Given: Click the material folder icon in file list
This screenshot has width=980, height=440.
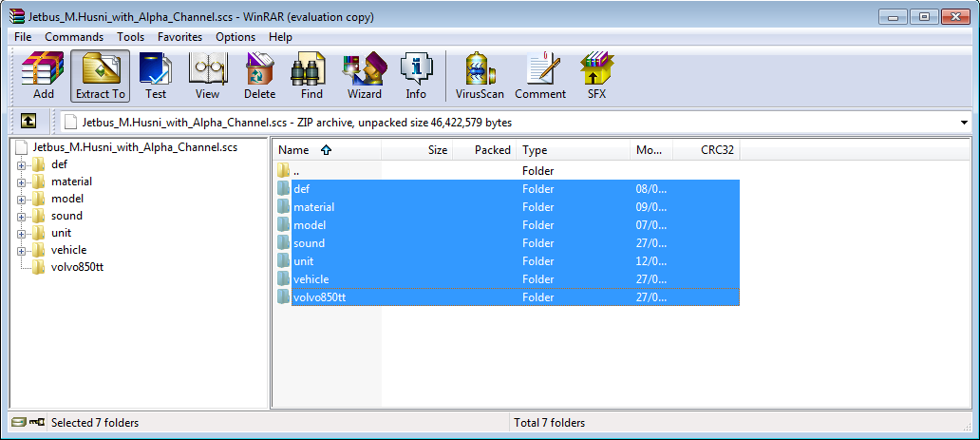Looking at the screenshot, I should click(284, 206).
